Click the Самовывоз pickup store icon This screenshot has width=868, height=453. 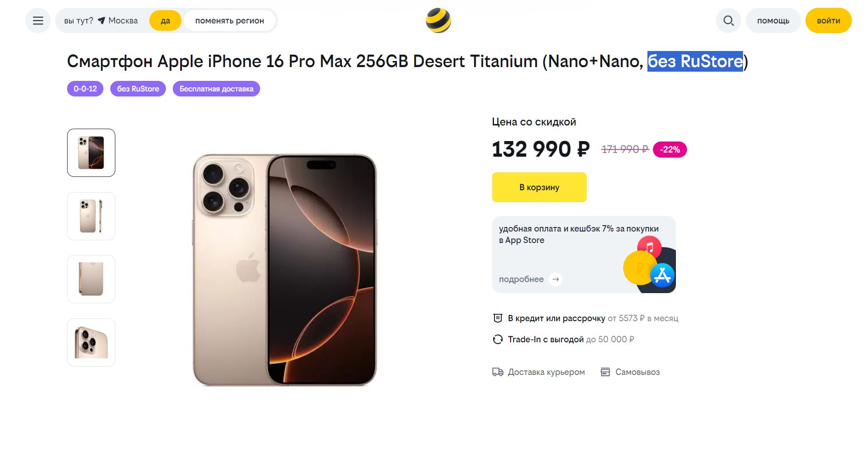[x=606, y=372]
